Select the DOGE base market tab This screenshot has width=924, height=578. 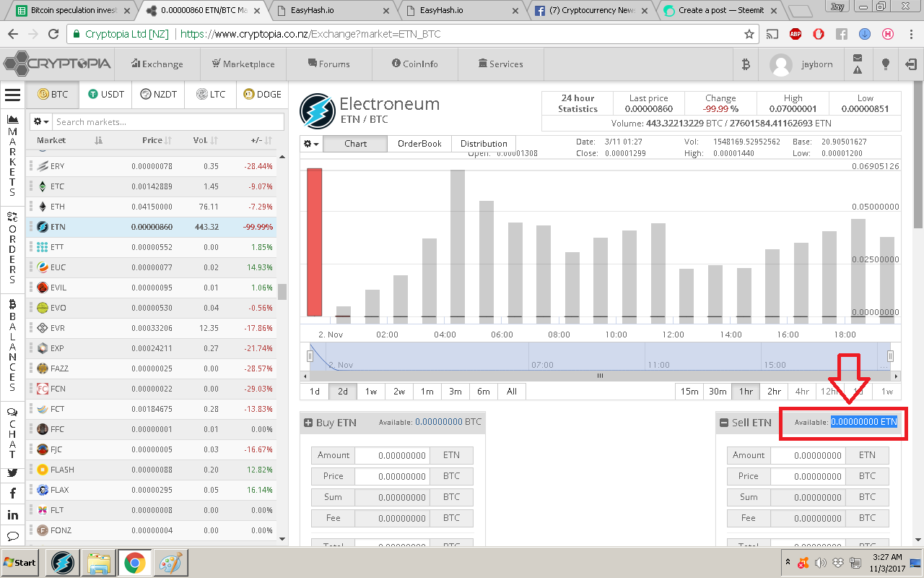click(263, 94)
